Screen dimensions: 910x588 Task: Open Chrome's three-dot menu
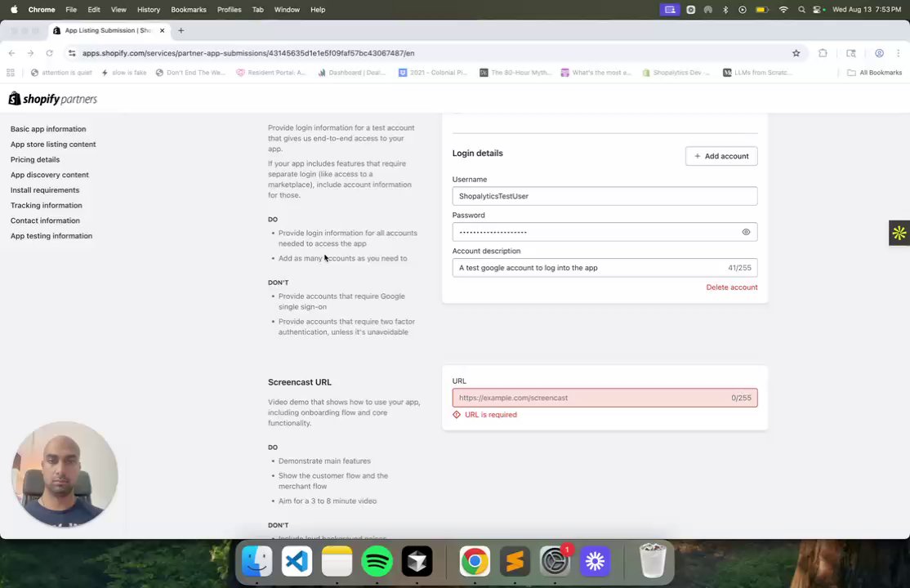click(899, 53)
